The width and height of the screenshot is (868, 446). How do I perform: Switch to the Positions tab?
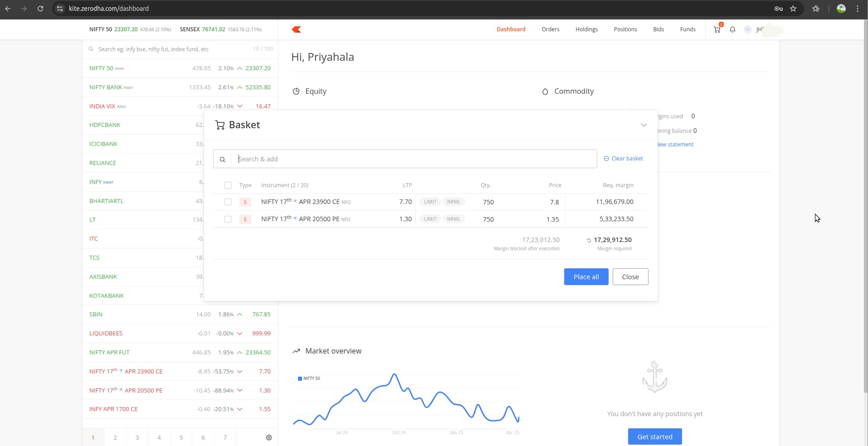625,29
